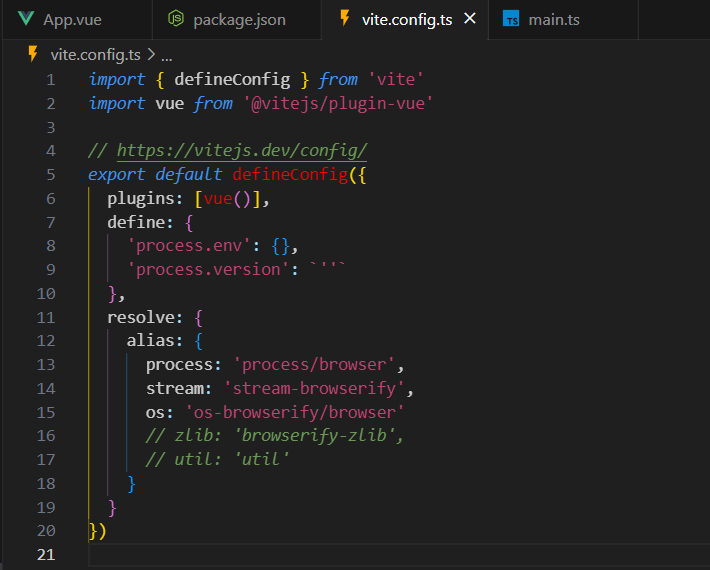Select the vite.config.ts tab

[x=407, y=19]
